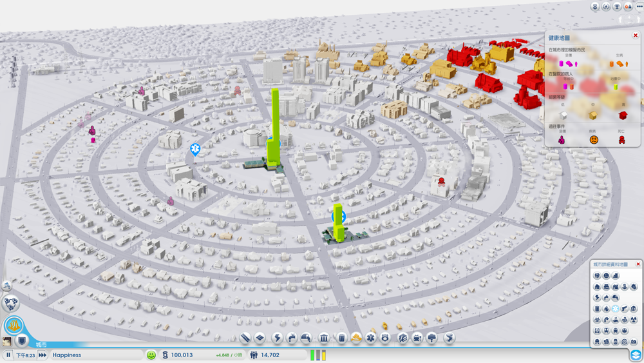Show the density bar-chart data map
The height and width of the screenshot is (363, 644).
[615, 275]
